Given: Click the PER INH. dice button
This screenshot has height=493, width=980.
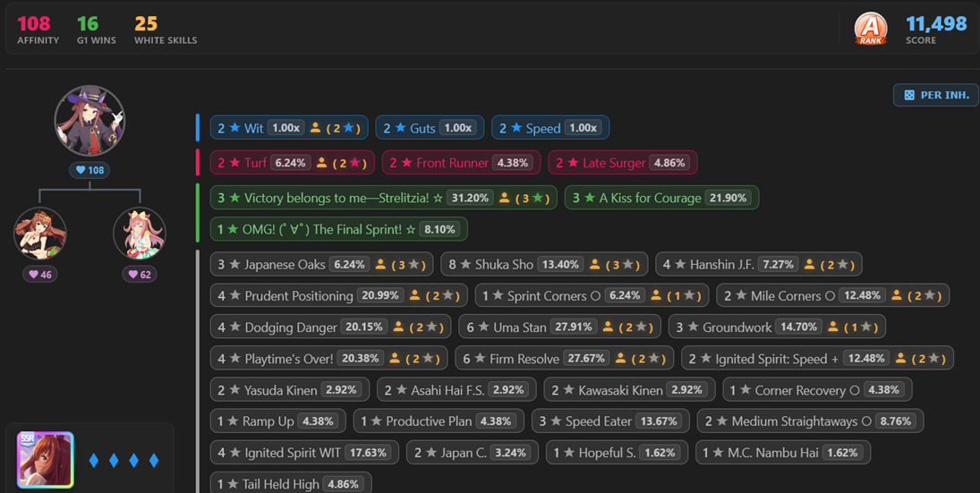Looking at the screenshot, I should pyautogui.click(x=935, y=95).
